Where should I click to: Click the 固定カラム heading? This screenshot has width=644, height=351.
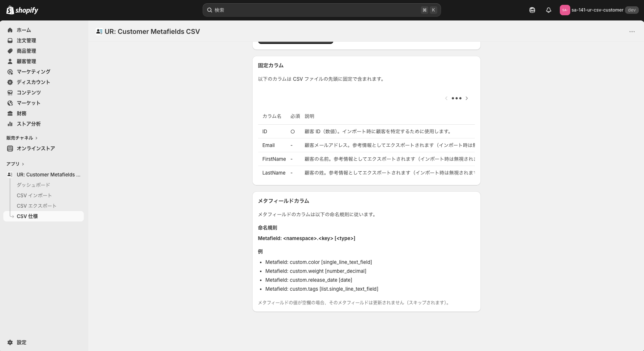(271, 66)
